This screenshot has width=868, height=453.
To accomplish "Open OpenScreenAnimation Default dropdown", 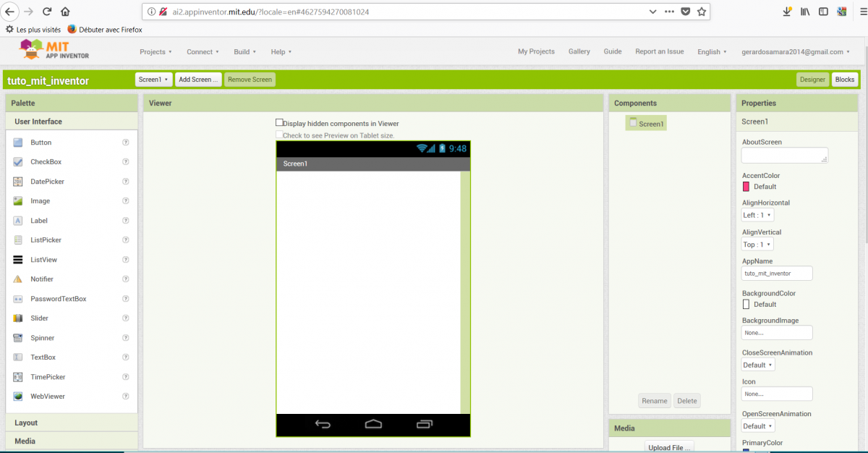I will pyautogui.click(x=758, y=426).
